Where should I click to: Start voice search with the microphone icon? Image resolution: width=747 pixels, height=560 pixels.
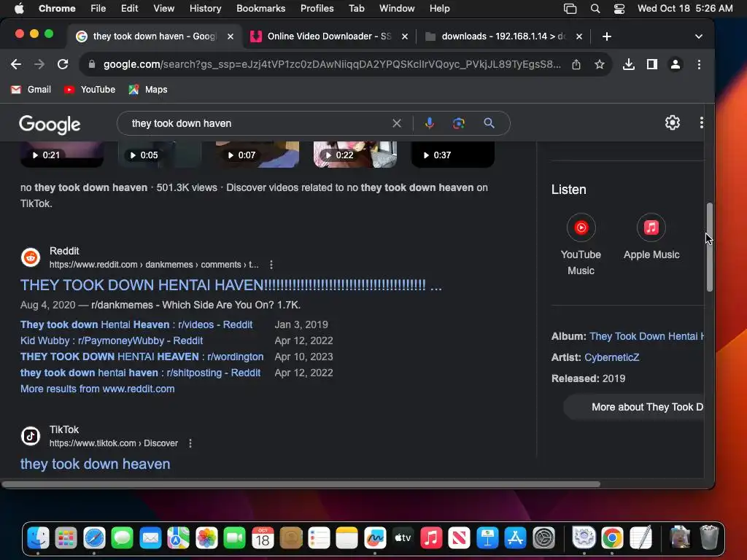[x=429, y=123]
